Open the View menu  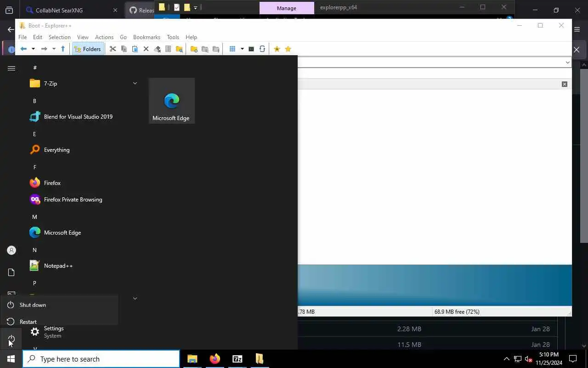pyautogui.click(x=83, y=37)
